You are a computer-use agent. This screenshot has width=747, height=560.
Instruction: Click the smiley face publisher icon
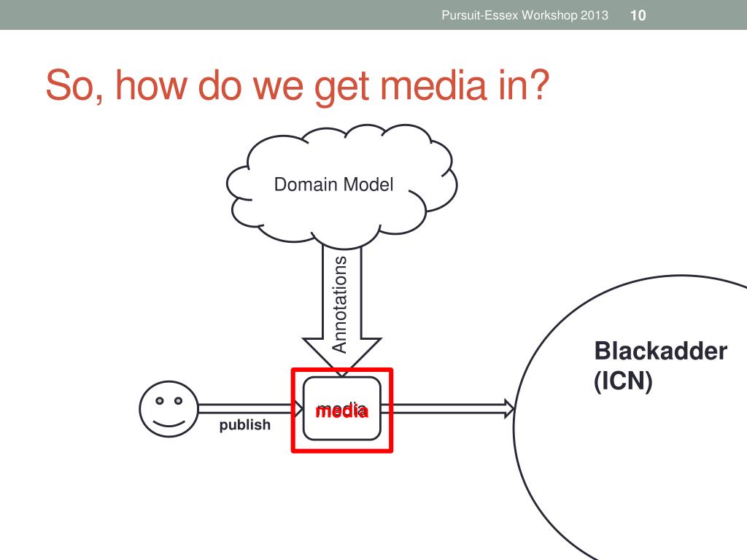point(169,409)
